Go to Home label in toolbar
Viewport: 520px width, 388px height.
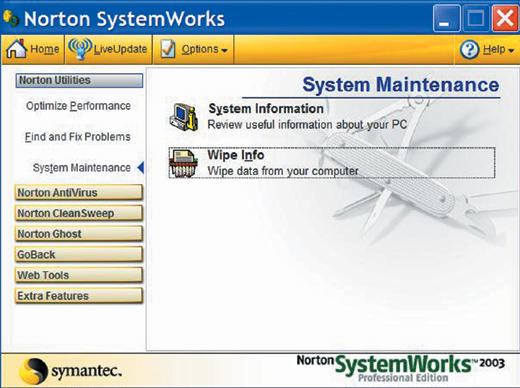45,49
